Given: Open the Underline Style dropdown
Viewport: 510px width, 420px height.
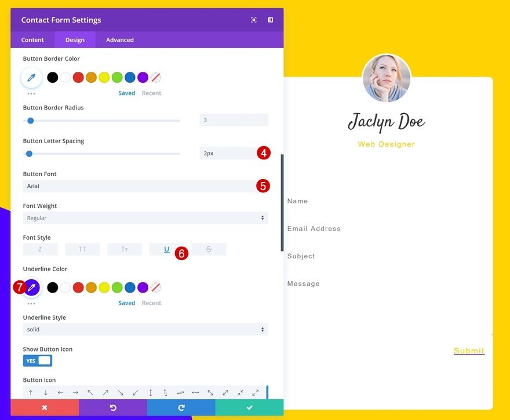Looking at the screenshot, I should click(x=145, y=329).
